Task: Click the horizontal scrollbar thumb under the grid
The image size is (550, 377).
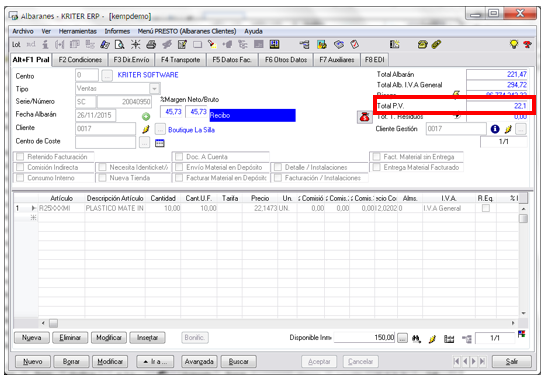Action: [x=53, y=323]
